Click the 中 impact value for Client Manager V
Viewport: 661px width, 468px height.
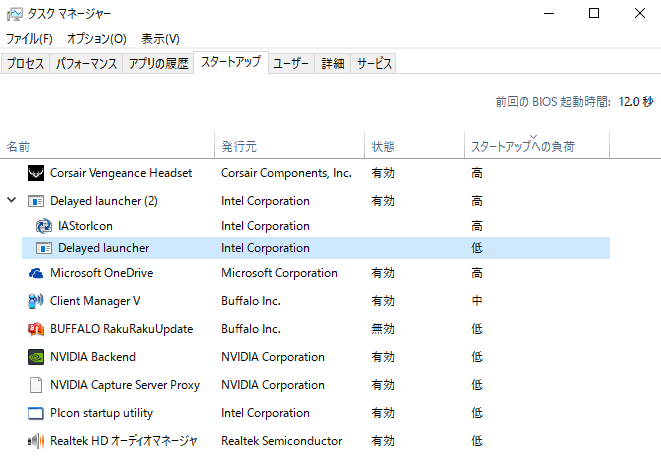[x=477, y=301]
